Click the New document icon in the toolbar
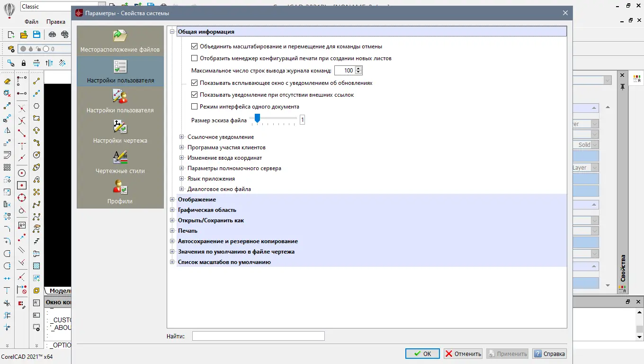This screenshot has height=364, width=644. 11,34
